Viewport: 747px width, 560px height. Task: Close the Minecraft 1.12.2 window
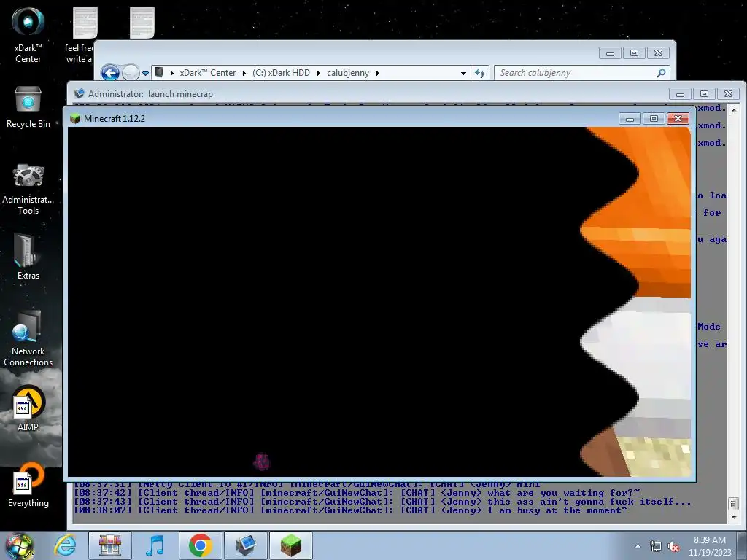[678, 119]
